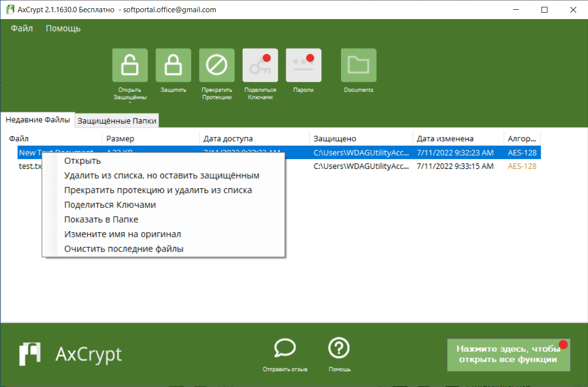Image resolution: width=588 pixels, height=387 pixels.
Task: Click the Secure (Защитить) locked padlock icon
Action: tap(173, 65)
